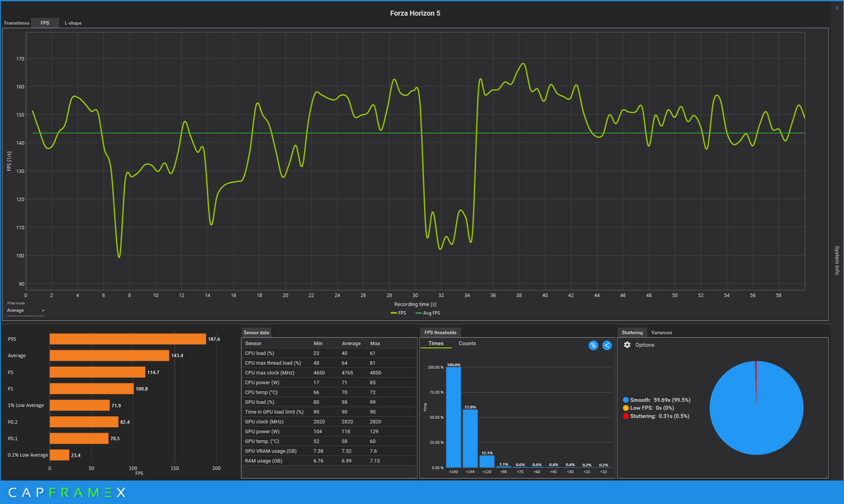Select the Time in GPU load limit row
Screen dimensions: 844x504
click(x=329, y=412)
